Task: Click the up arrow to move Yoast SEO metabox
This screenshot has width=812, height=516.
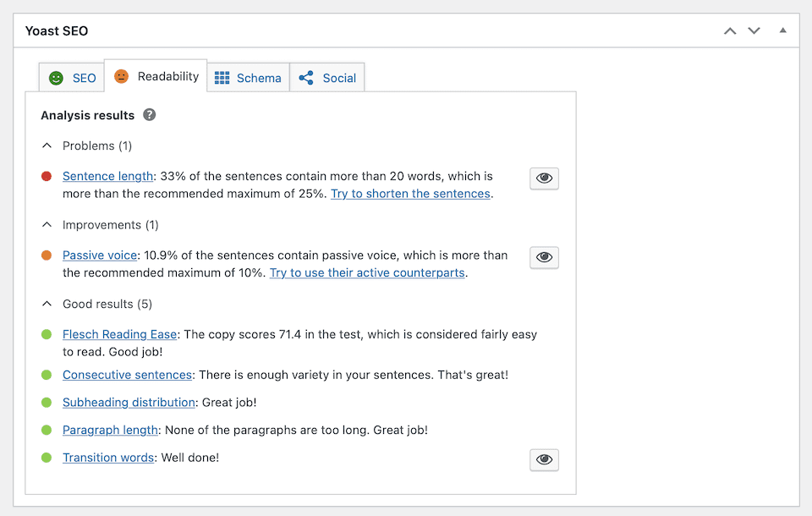Action: click(x=729, y=30)
